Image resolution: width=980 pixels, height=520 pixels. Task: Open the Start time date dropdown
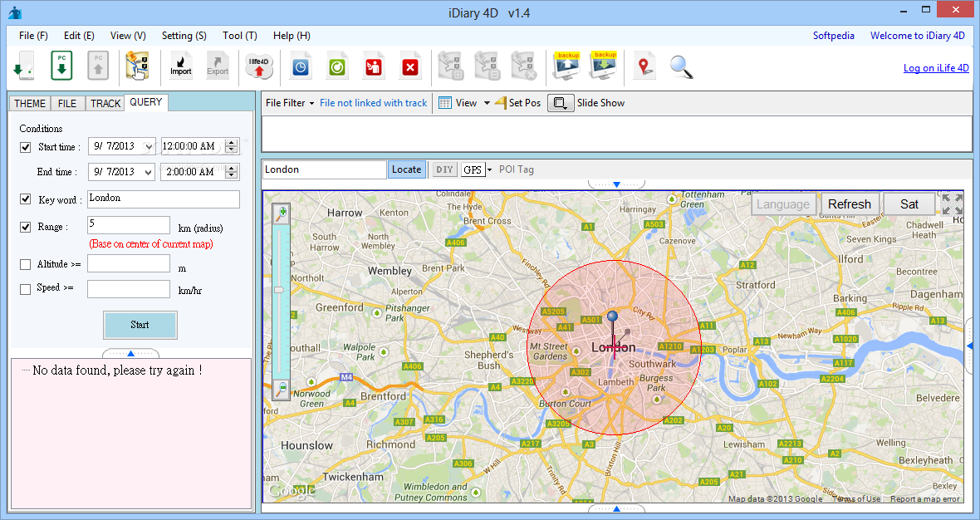(148, 147)
